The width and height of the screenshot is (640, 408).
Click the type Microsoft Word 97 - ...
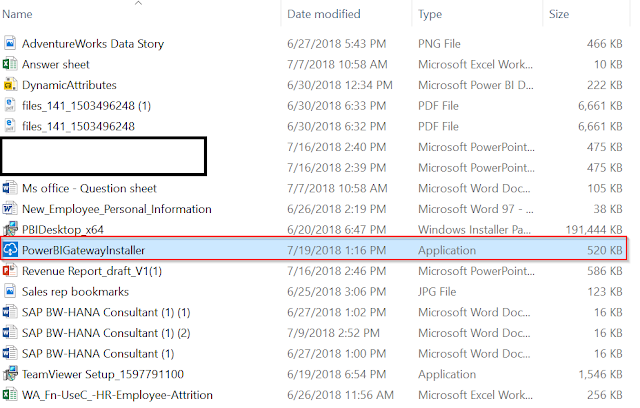pos(476,209)
